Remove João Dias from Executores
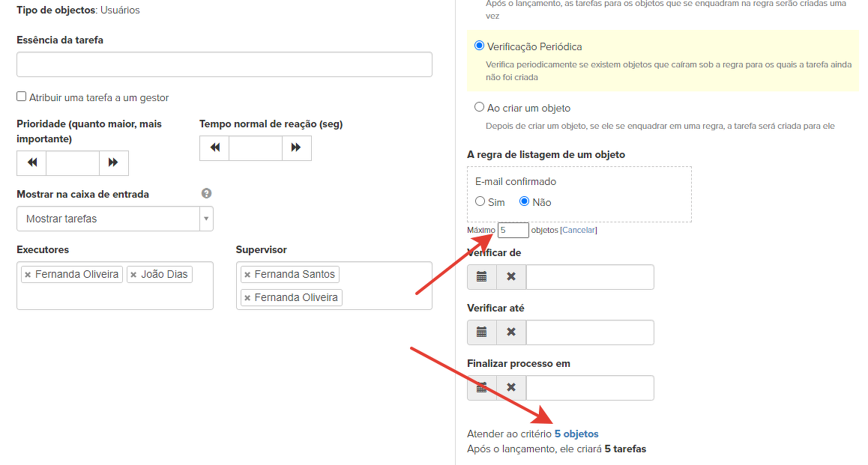 pyautogui.click(x=133, y=275)
